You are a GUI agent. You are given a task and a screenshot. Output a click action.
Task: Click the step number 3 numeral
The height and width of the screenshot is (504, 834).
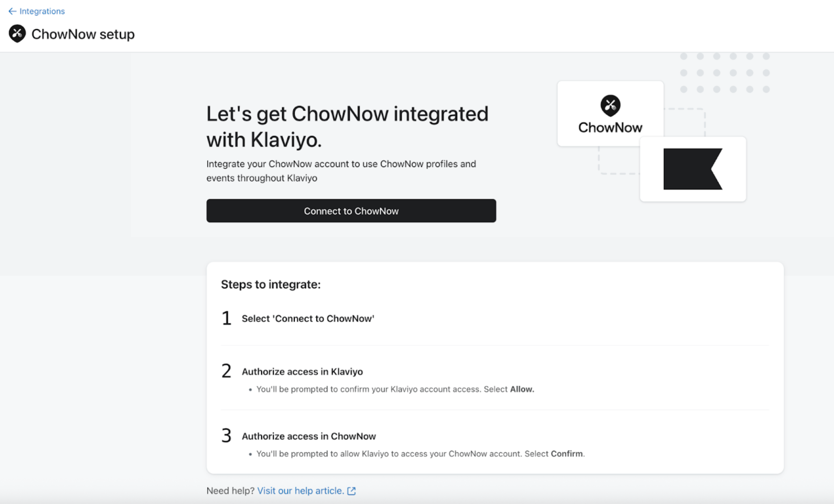[x=226, y=436]
